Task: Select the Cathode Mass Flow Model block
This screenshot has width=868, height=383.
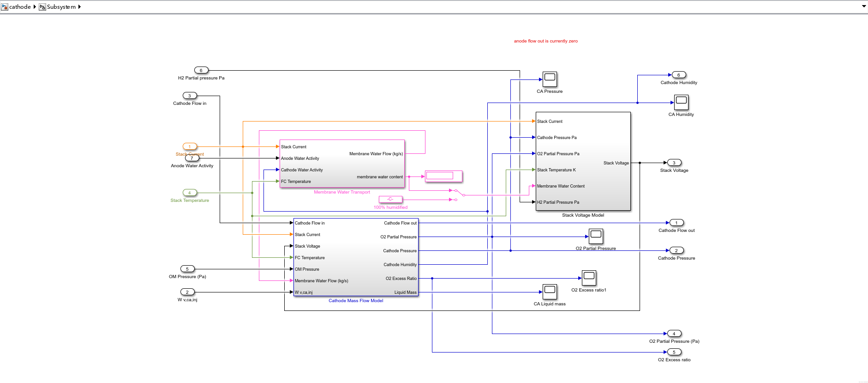Action: pyautogui.click(x=356, y=257)
